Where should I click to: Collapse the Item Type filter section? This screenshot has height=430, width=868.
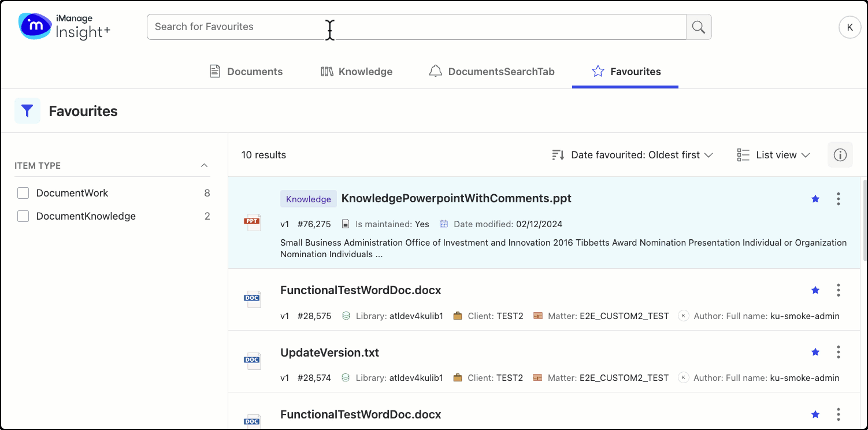(204, 166)
